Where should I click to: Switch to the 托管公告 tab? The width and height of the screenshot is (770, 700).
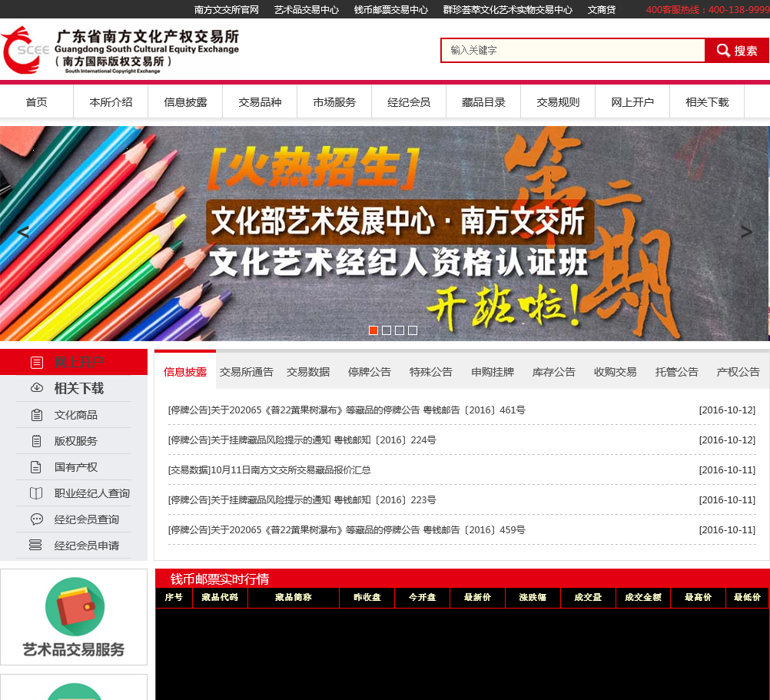(x=677, y=372)
